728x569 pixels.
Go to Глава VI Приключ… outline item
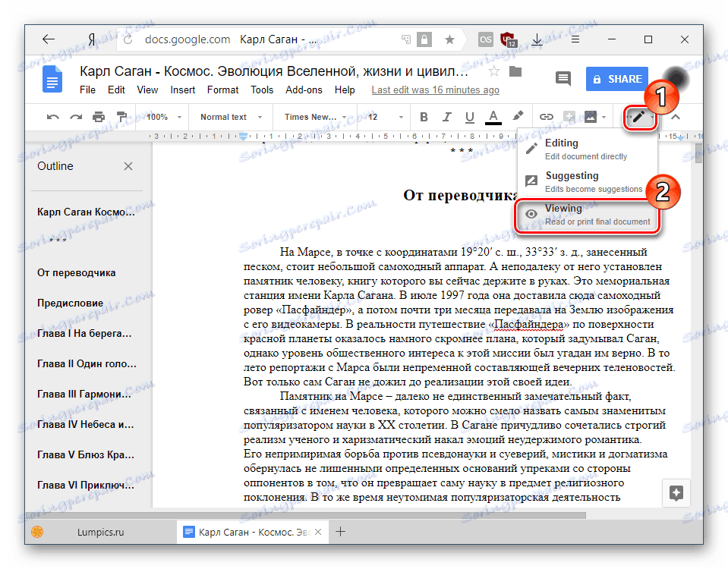coord(86,485)
